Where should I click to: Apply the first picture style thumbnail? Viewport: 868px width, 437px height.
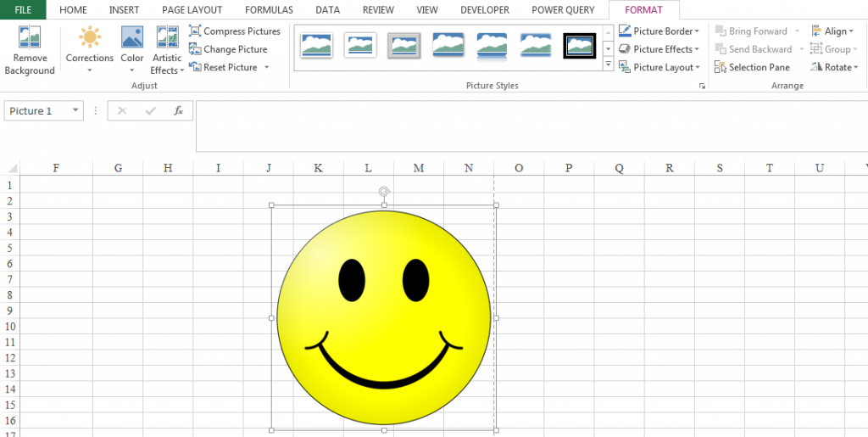[317, 46]
